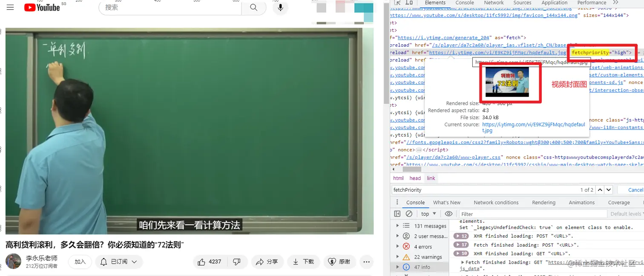644x276 pixels.
Task: Select the drawer Console tab
Action: pos(415,202)
